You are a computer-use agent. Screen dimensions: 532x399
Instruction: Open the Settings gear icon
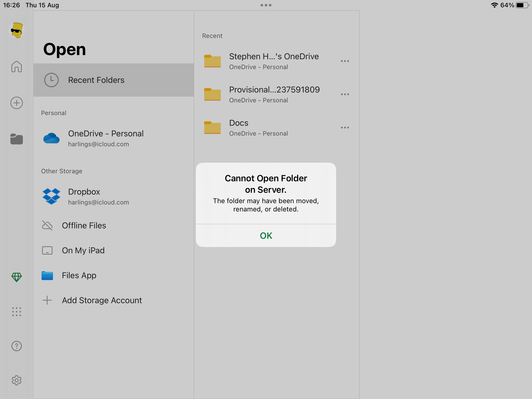(x=17, y=380)
